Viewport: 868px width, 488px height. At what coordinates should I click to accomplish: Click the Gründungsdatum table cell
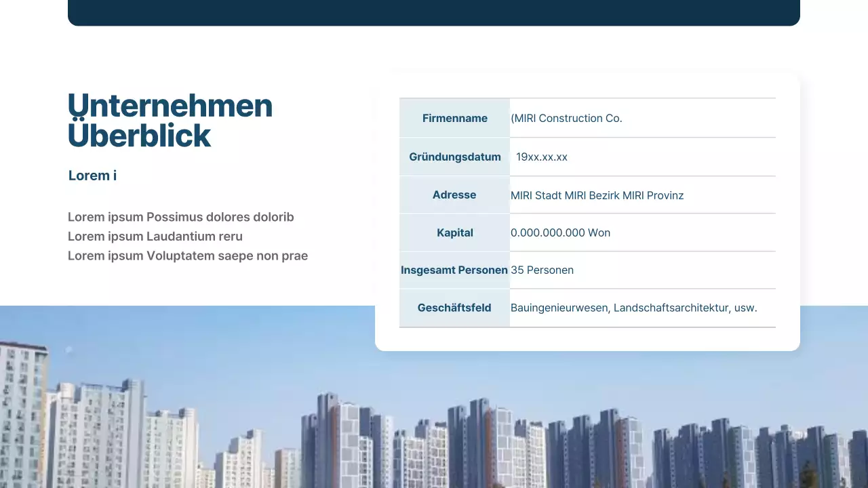coord(454,157)
